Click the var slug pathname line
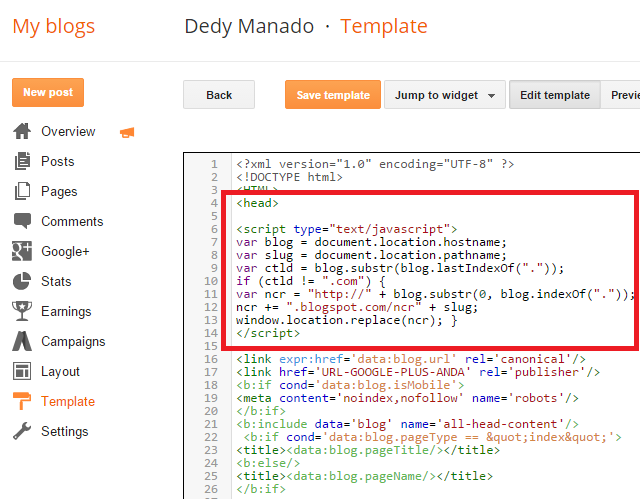This screenshot has height=499, width=640. pos(371,255)
